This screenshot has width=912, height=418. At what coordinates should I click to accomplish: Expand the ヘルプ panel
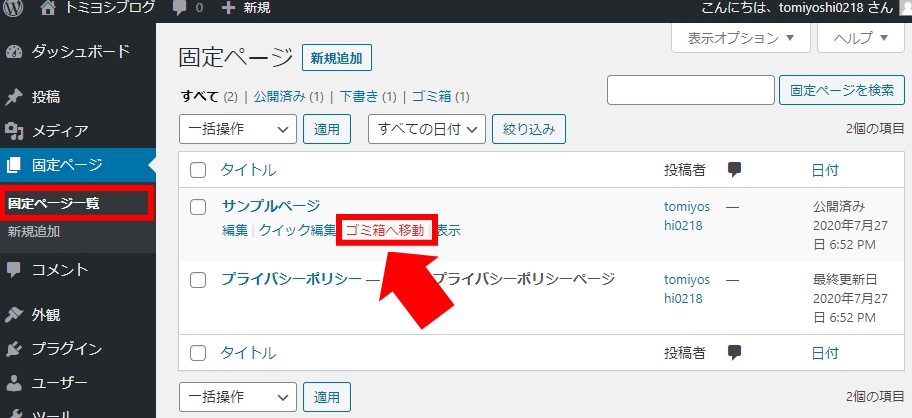tap(861, 38)
